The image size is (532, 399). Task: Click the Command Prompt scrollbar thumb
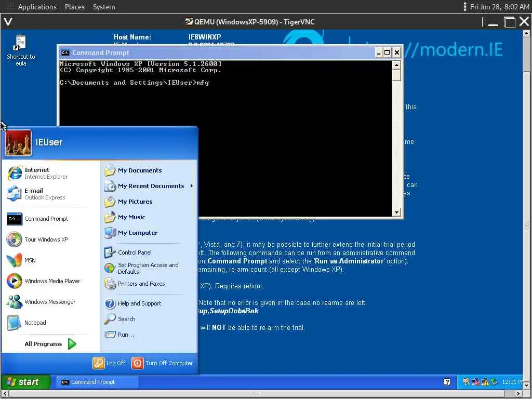(396, 75)
